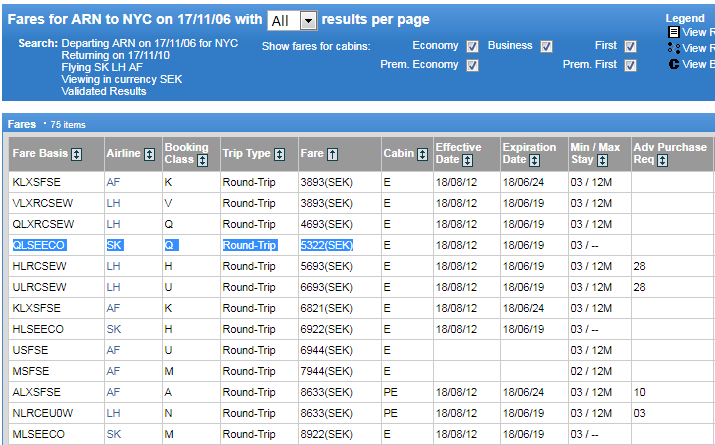Image resolution: width=715 pixels, height=445 pixels.
Task: Click the Airline column sort icon
Action: tap(150, 154)
